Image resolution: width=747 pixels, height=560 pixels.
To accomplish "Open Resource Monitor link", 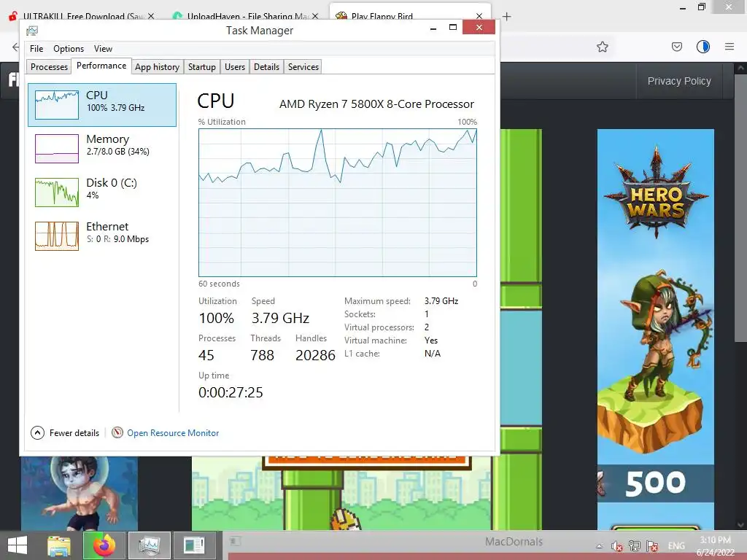I will pyautogui.click(x=173, y=433).
